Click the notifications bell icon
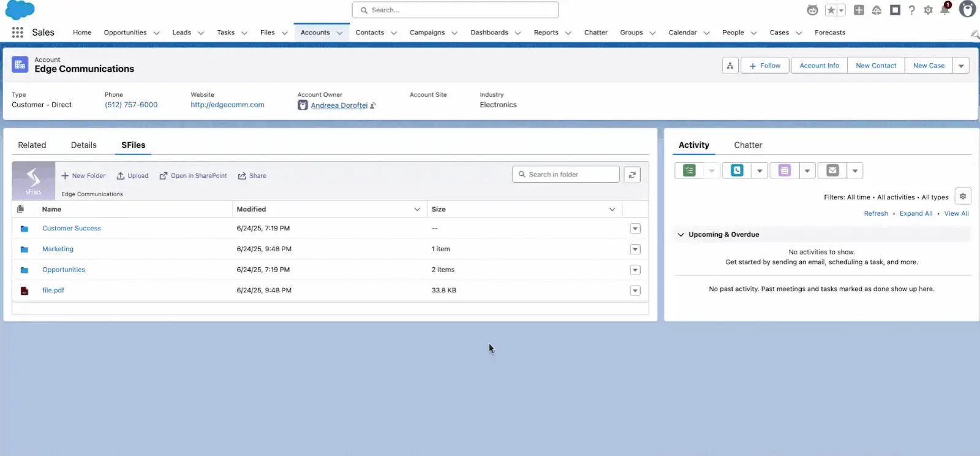Screen dimensions: 980x456 (944, 10)
